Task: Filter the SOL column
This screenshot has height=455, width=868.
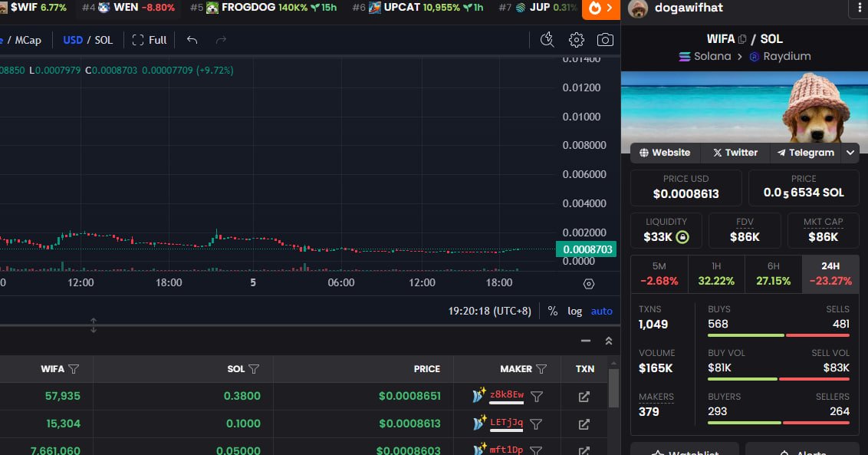Action: 254,369
